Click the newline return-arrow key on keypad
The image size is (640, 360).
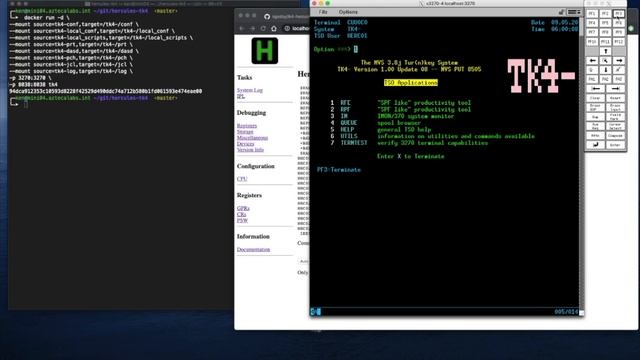click(x=596, y=145)
